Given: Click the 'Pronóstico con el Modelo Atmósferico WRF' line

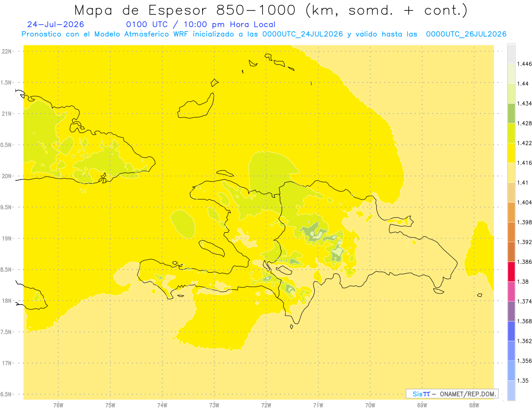Looking at the screenshot, I should pos(264,34).
